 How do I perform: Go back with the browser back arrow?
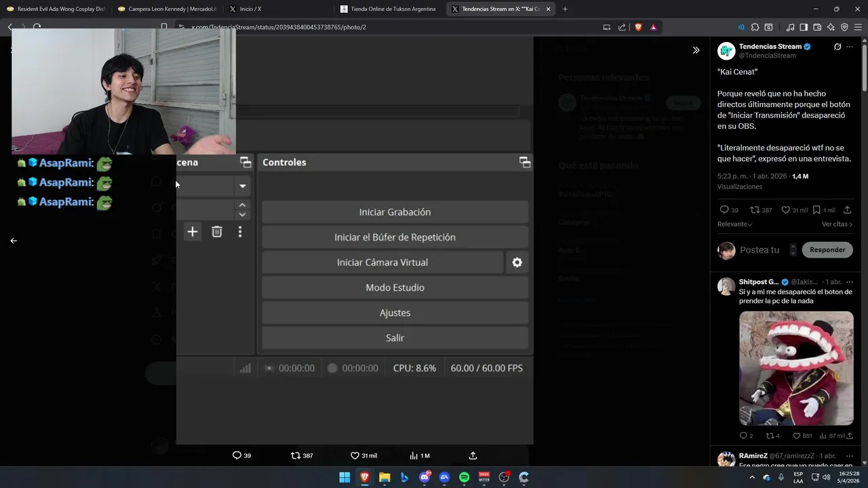pyautogui.click(x=10, y=27)
